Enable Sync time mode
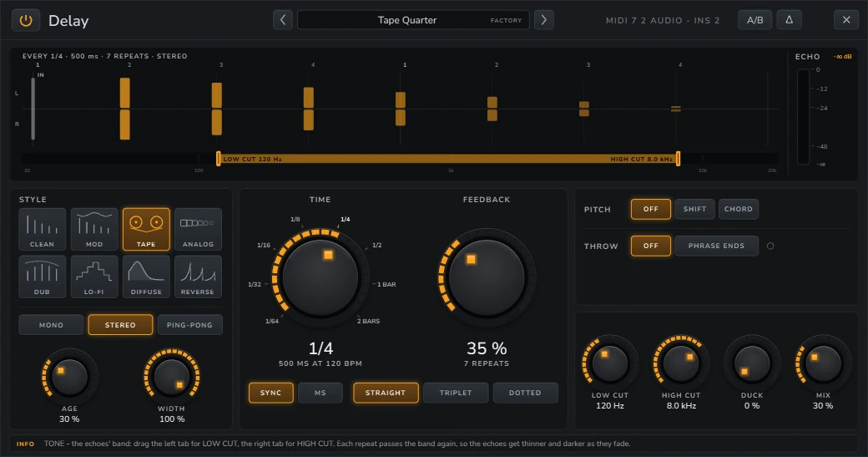This screenshot has height=457, width=868. (270, 393)
